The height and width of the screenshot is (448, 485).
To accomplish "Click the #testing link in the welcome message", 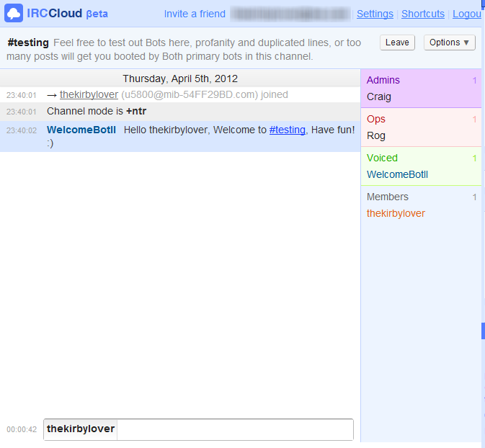I will [287, 130].
